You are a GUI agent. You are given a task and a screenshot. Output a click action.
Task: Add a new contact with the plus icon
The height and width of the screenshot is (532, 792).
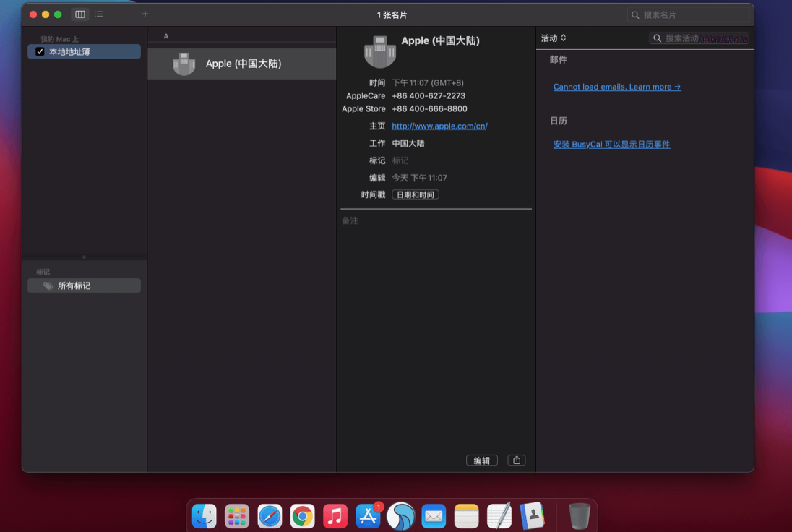(145, 14)
